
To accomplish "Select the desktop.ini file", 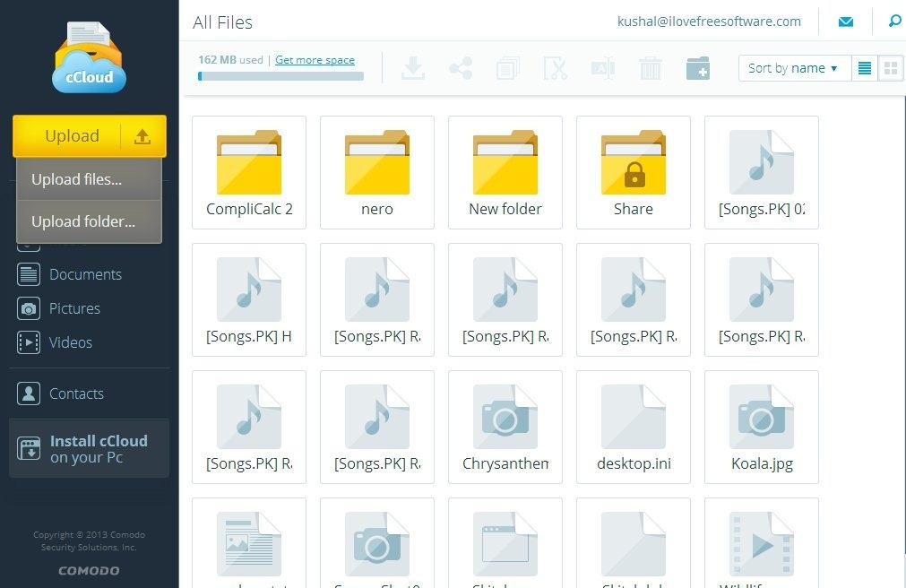I will coord(634,427).
